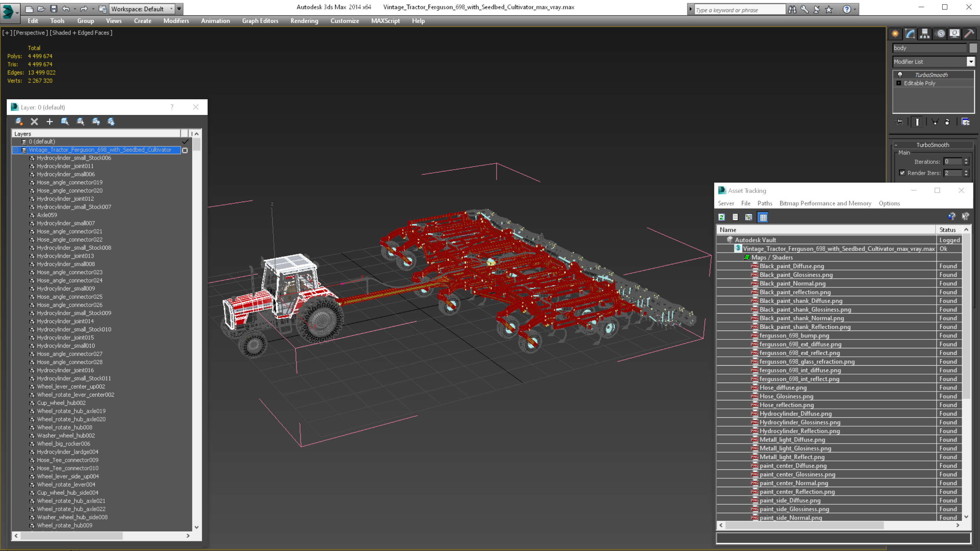Image resolution: width=980 pixels, height=551 pixels.
Task: Toggle current layer box for Vintage_Tractor layer
Action: 185,150
